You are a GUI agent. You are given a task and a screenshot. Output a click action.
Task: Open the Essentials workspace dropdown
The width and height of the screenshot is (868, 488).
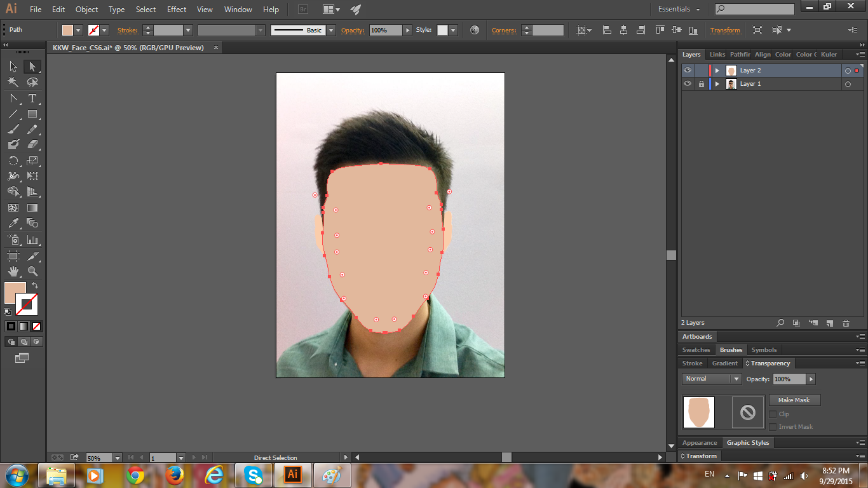click(x=679, y=10)
